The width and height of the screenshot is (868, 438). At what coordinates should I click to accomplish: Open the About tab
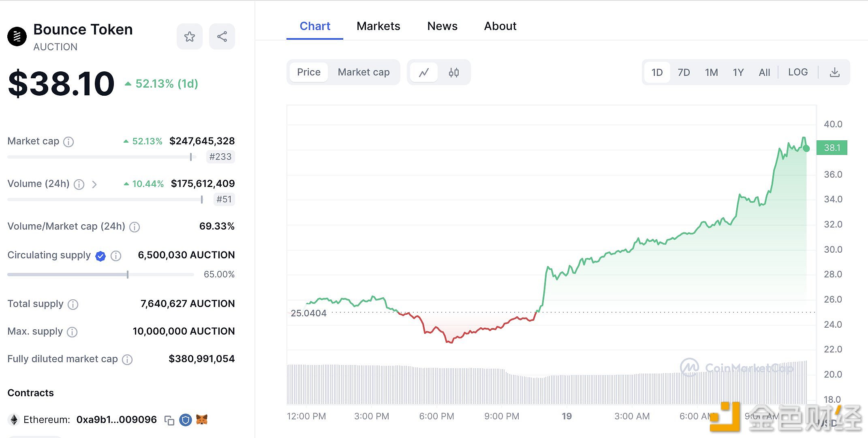pyautogui.click(x=500, y=26)
